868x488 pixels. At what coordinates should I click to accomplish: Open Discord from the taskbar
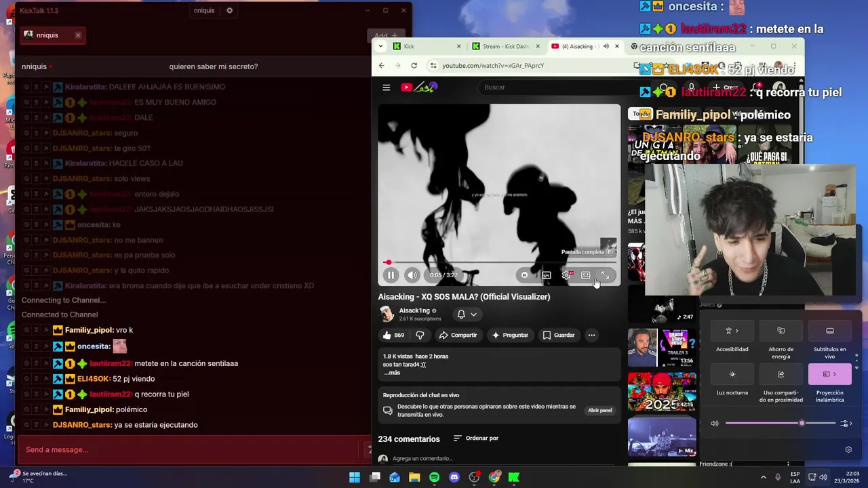click(454, 477)
